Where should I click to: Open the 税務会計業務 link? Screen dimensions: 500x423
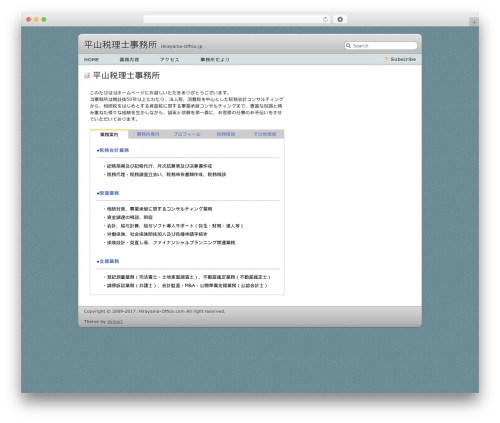(114, 150)
